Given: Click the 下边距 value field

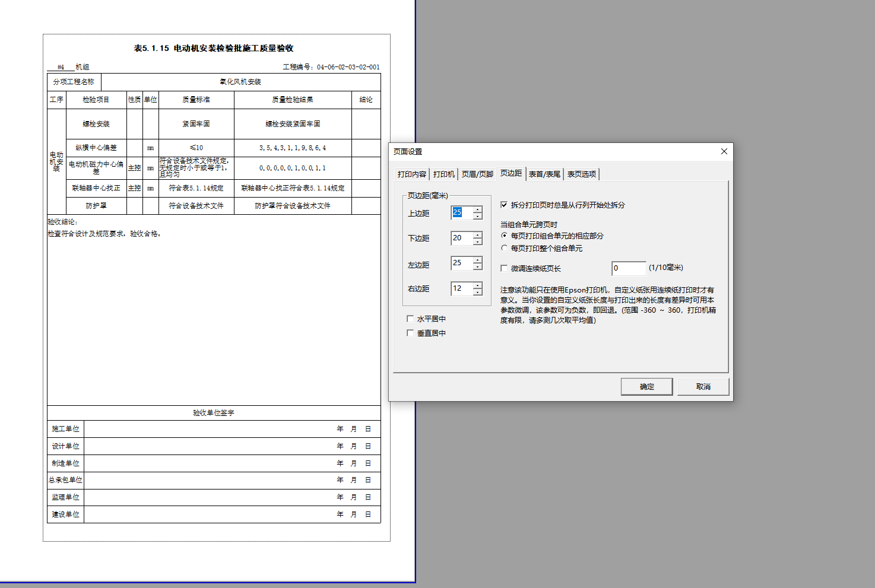Looking at the screenshot, I should coord(462,238).
